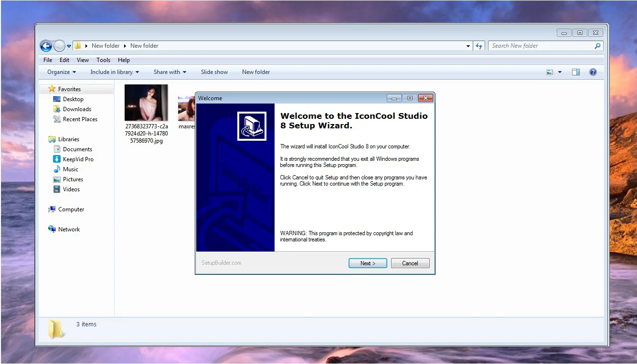Select the 27368323773 image thumbnail
637x364 pixels.
tap(146, 103)
